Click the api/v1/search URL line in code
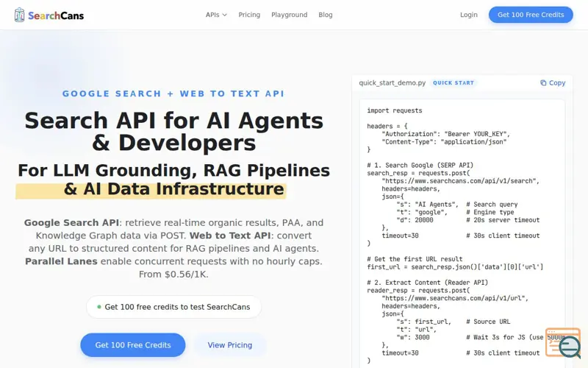The image size is (588, 368). 461,180
